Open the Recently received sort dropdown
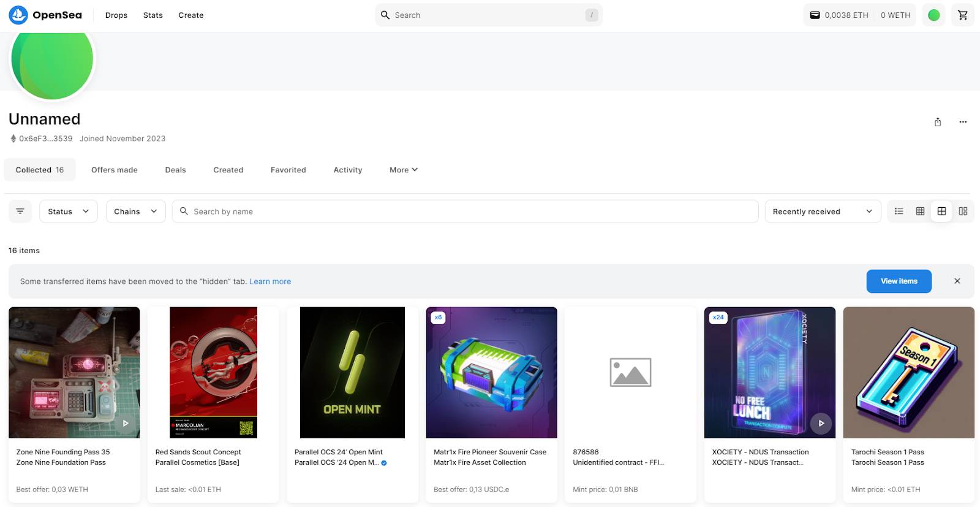The height and width of the screenshot is (507, 980). [823, 211]
